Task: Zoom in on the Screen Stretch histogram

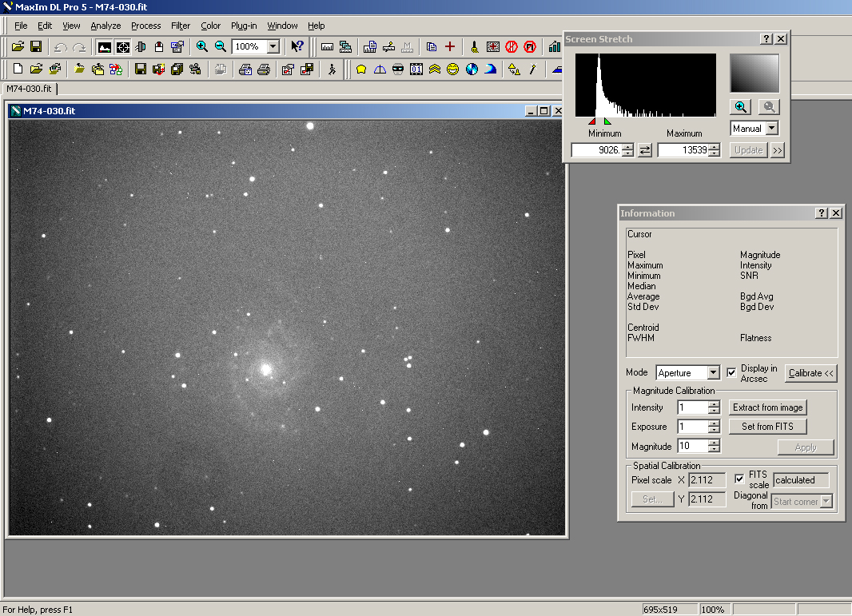Action: pos(741,107)
